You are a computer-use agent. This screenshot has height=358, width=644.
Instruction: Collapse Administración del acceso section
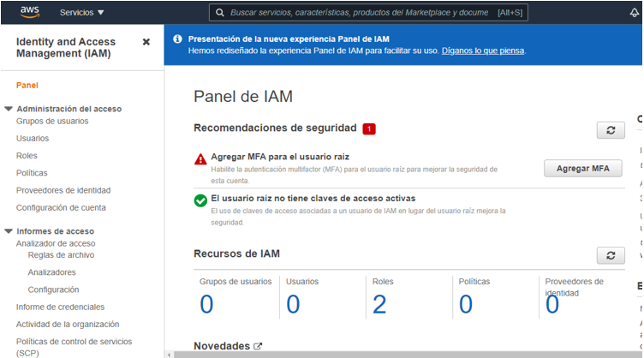pyautogui.click(x=9, y=109)
